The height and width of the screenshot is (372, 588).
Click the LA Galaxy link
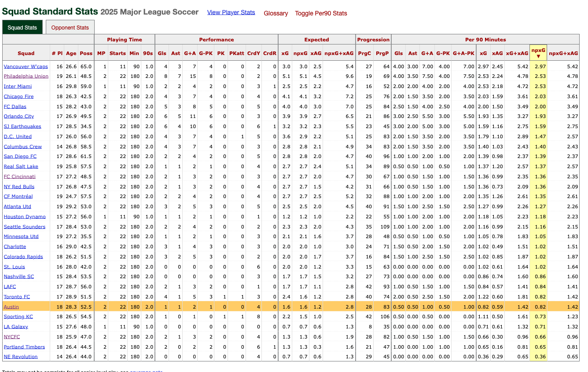(x=16, y=327)
